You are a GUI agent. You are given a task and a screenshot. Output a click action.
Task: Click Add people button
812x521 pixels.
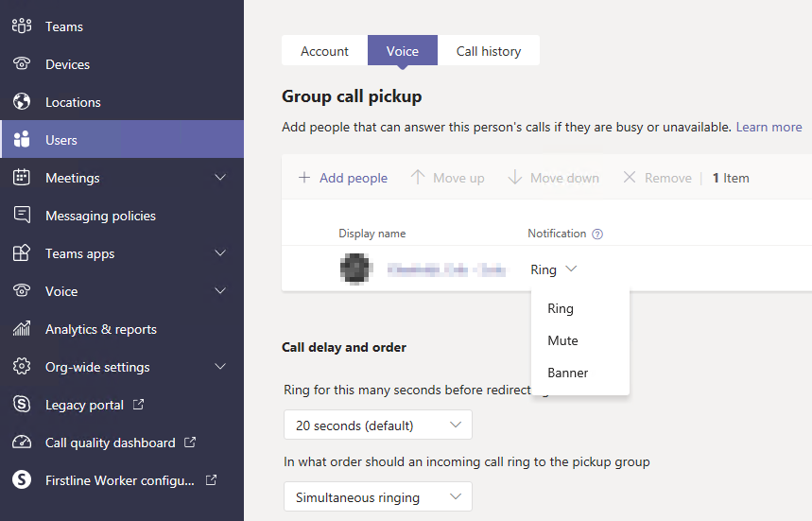point(343,178)
